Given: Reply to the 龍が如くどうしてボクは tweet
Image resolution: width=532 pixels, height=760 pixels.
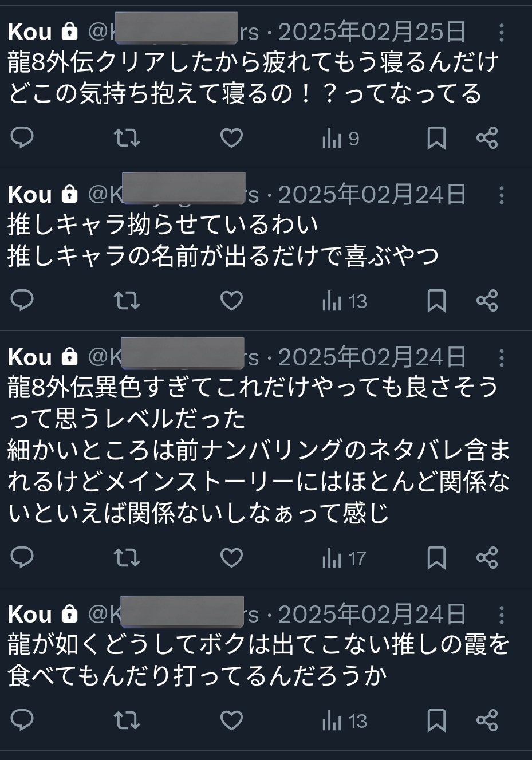Looking at the screenshot, I should [x=22, y=720].
